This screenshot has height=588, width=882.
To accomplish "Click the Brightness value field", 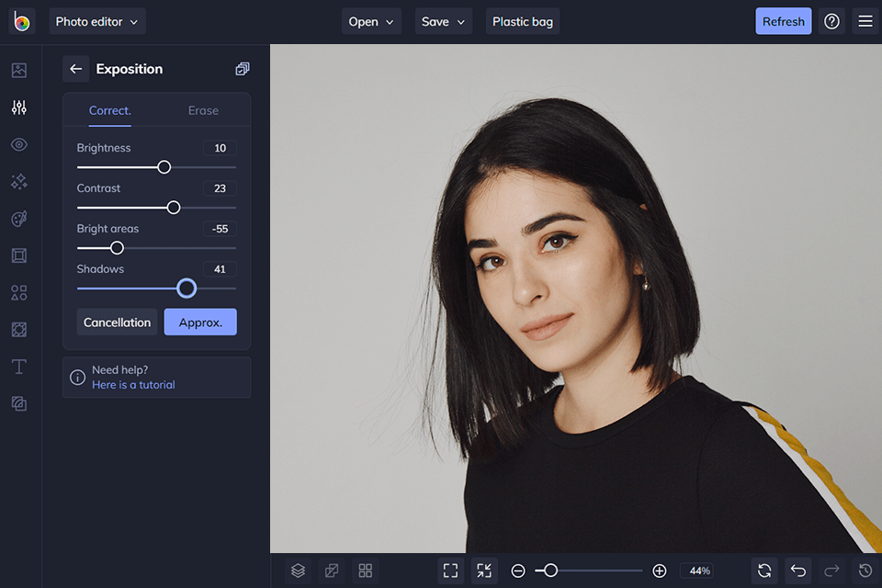I will tap(220, 148).
